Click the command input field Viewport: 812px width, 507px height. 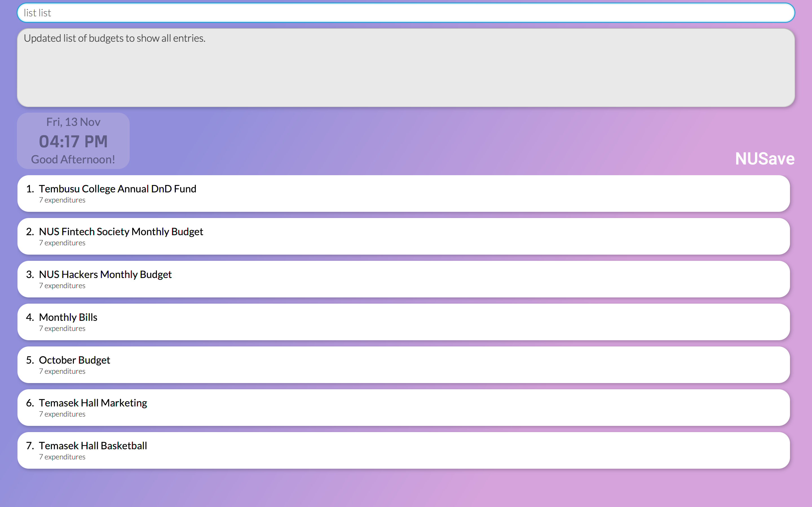point(405,13)
